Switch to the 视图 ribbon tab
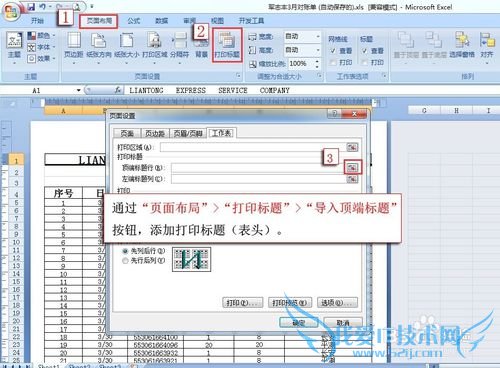 click(217, 21)
